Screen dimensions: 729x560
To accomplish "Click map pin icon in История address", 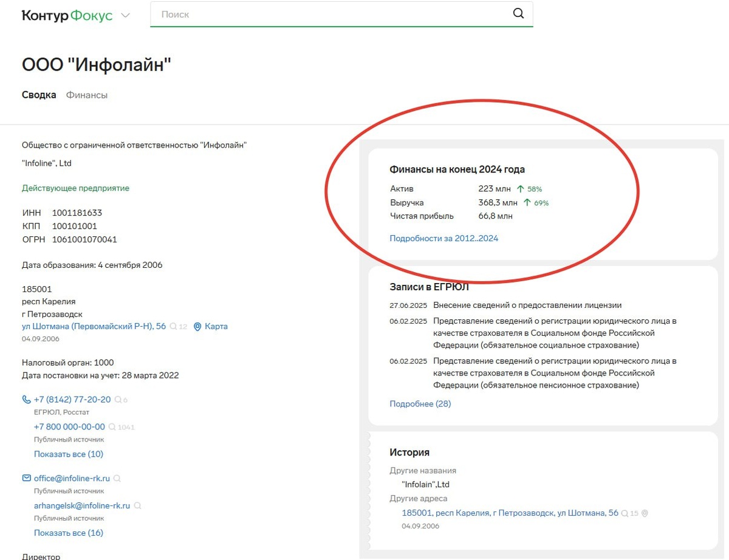I will click(x=645, y=513).
